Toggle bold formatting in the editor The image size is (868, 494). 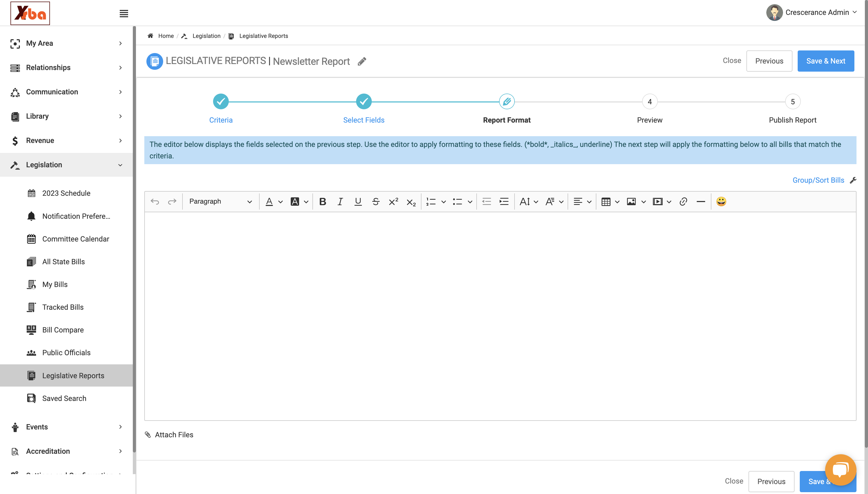(323, 202)
